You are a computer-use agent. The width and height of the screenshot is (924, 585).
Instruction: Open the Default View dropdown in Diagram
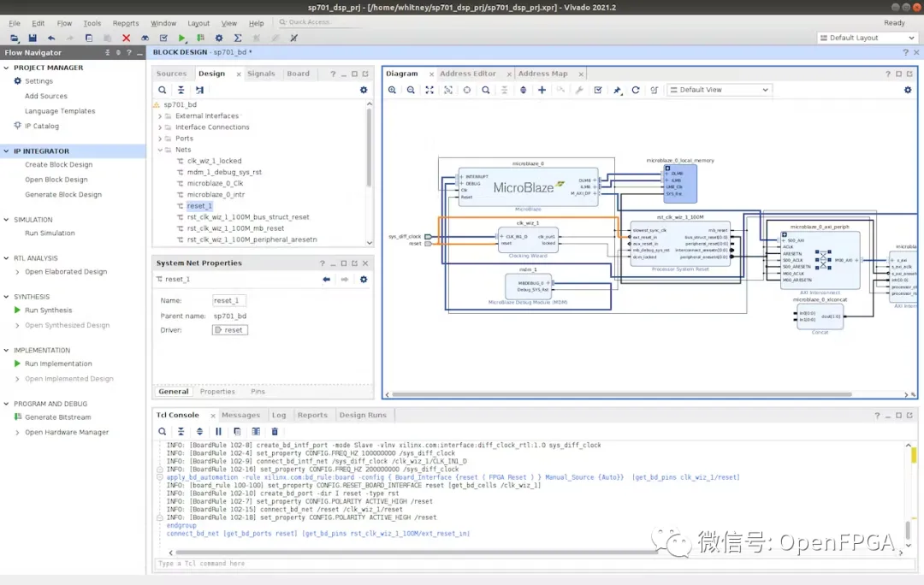(x=719, y=90)
